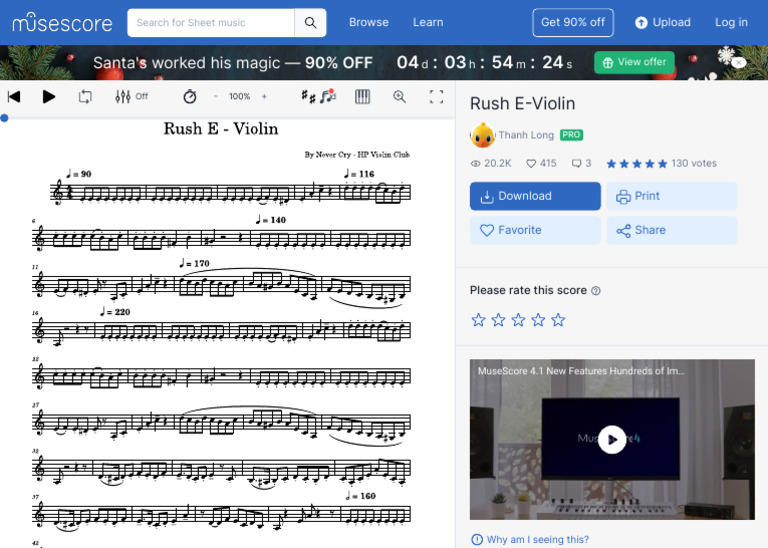Screen dimensions: 768x548
Task: Decrease tempo with the minus button
Action: tap(216, 97)
